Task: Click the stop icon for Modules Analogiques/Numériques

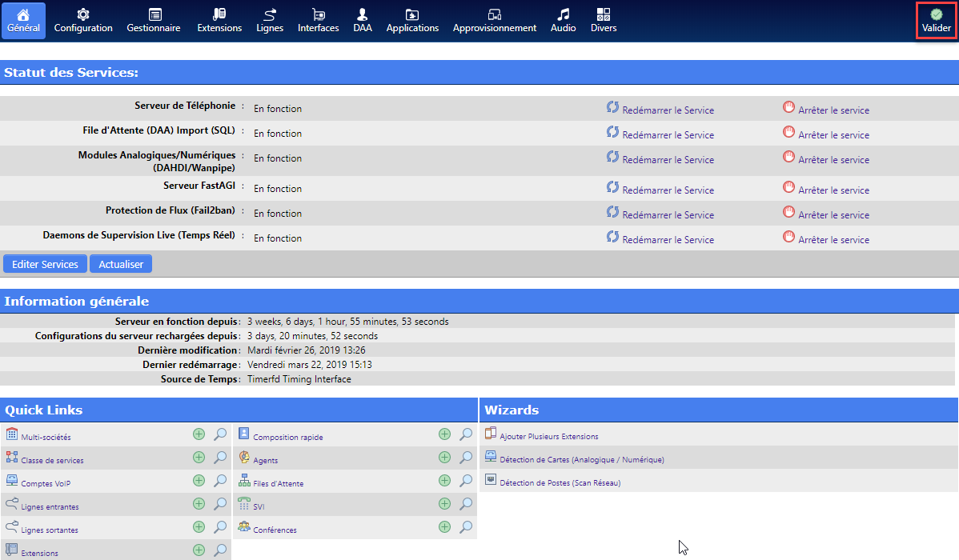Action: click(789, 157)
